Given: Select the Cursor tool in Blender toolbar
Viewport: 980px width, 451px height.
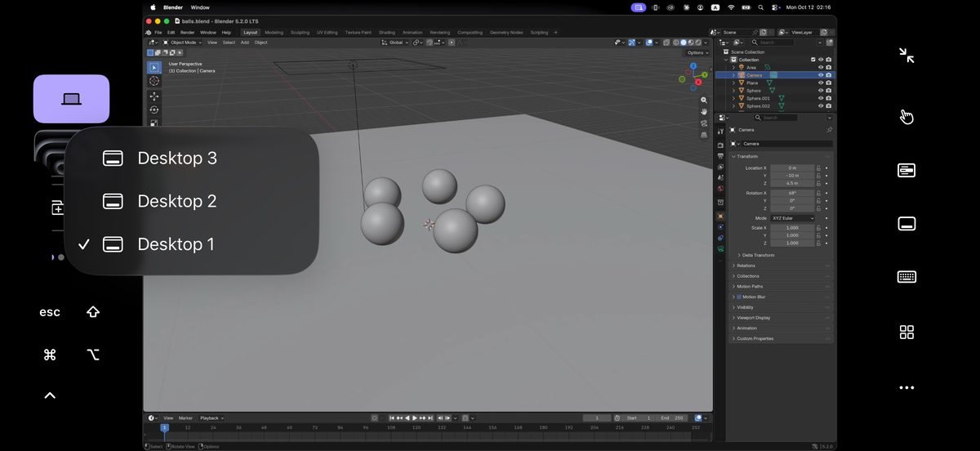Looking at the screenshot, I should point(154,81).
